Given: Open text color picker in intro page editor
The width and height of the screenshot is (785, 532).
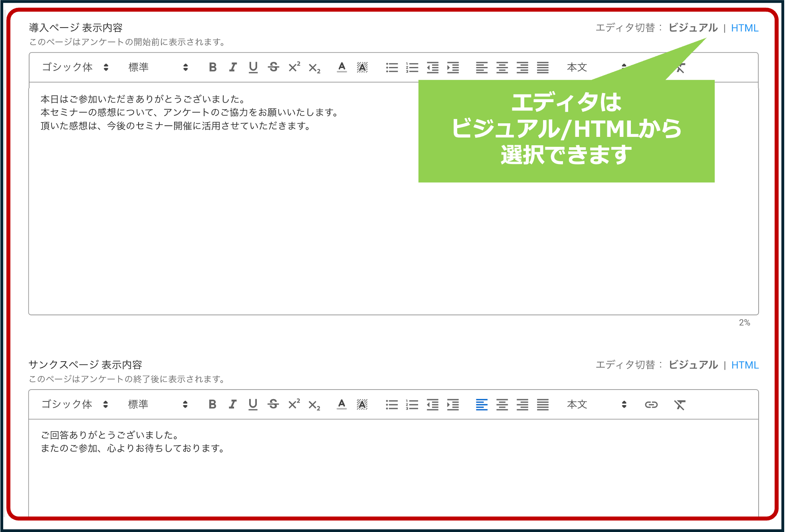Looking at the screenshot, I should pyautogui.click(x=342, y=67).
